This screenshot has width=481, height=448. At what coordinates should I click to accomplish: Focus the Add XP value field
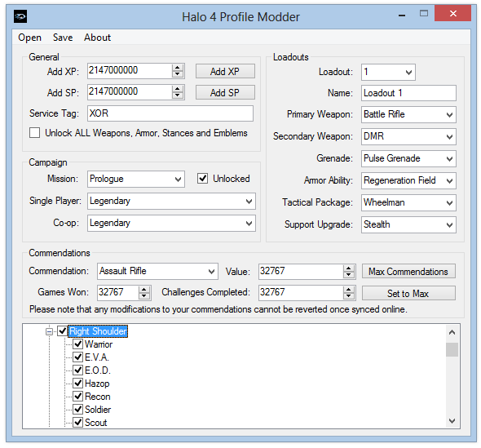[x=130, y=71]
